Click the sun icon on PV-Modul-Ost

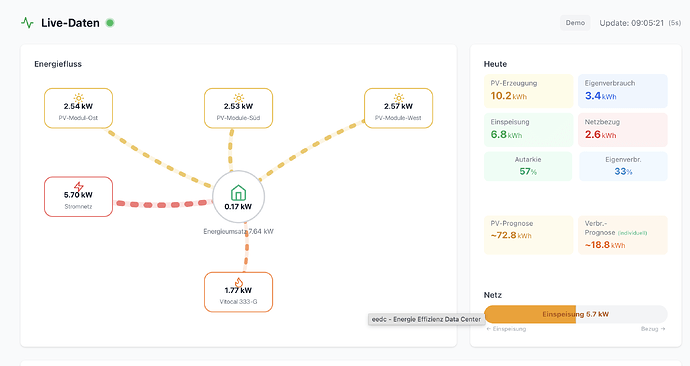coord(78,98)
